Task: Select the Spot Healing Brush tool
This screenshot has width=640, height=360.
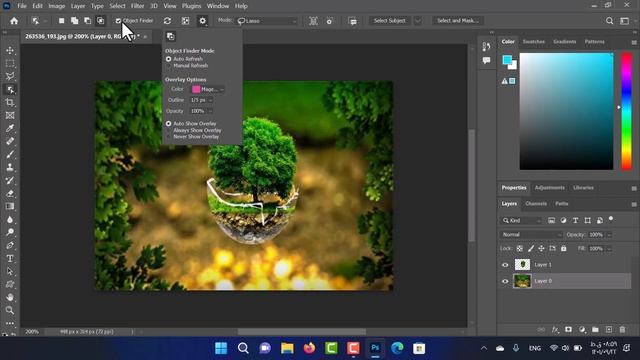Action: click(x=10, y=141)
